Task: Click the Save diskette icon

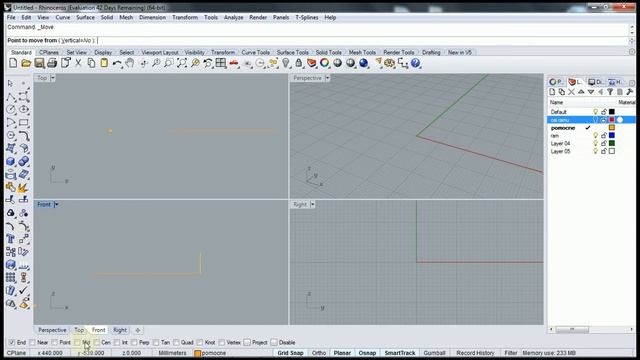Action: 39,63
